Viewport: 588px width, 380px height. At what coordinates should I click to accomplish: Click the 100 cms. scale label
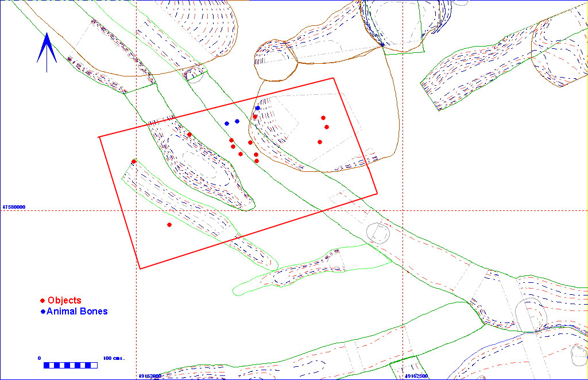coord(114,358)
